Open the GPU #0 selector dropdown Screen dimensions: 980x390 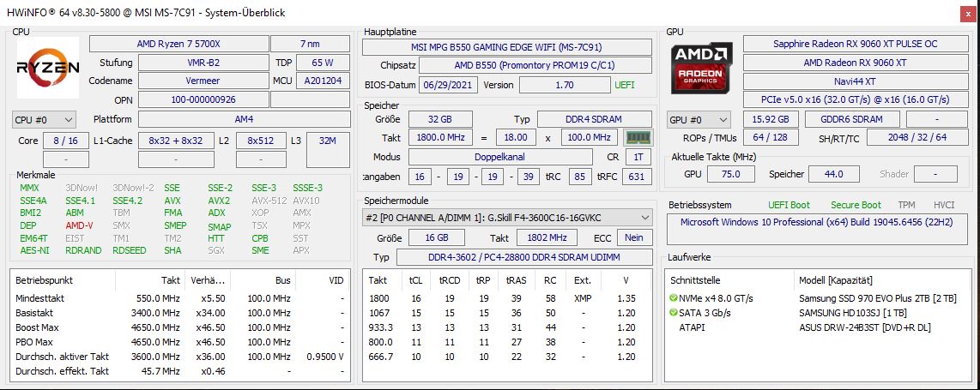(700, 120)
